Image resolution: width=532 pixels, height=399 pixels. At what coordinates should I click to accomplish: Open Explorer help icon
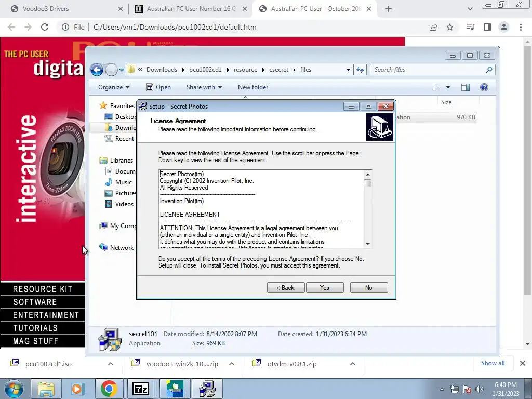click(484, 87)
